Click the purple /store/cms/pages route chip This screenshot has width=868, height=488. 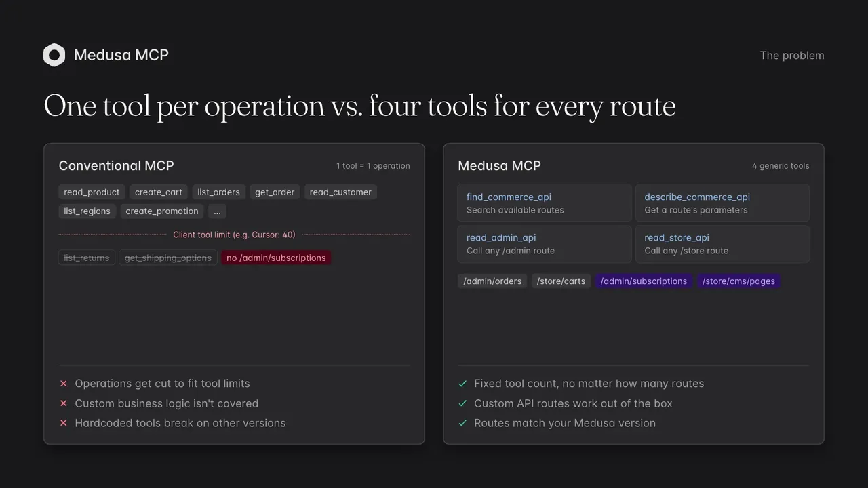[738, 281]
